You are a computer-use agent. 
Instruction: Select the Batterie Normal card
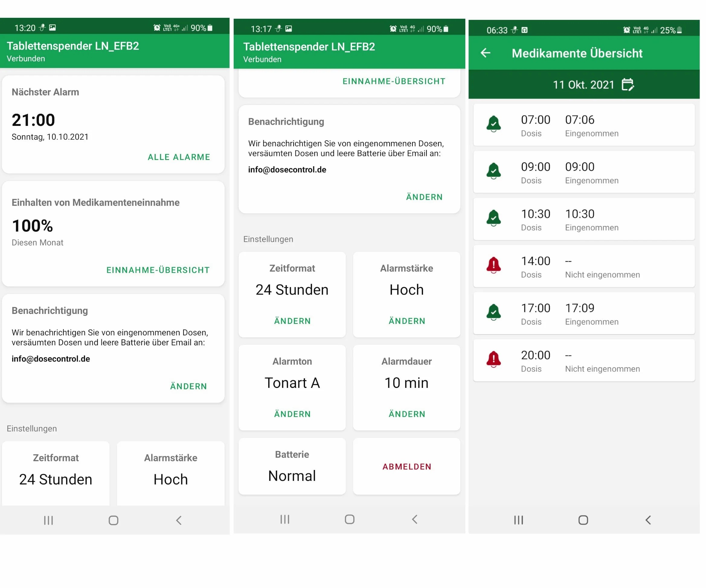pyautogui.click(x=292, y=466)
